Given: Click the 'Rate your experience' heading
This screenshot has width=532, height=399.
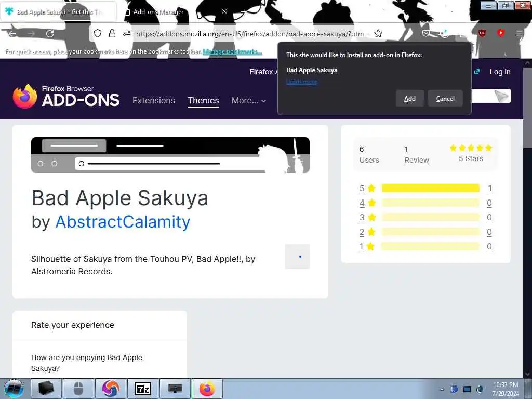Looking at the screenshot, I should tap(73, 325).
